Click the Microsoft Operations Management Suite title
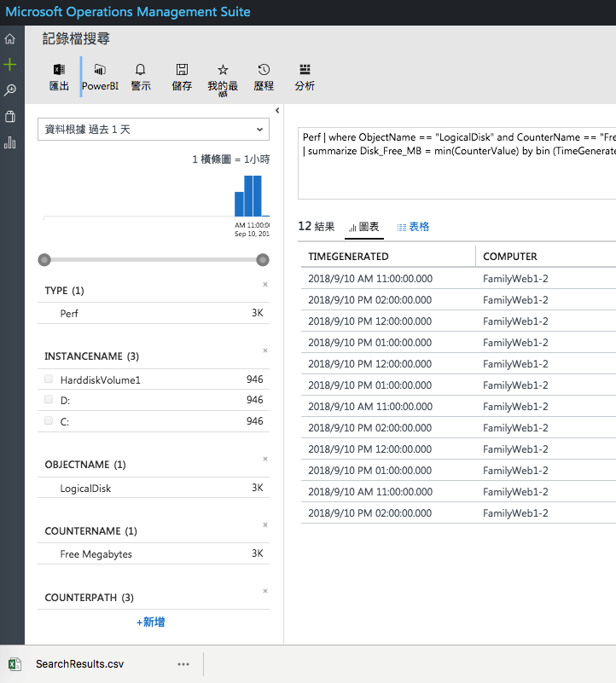 pyautogui.click(x=128, y=12)
